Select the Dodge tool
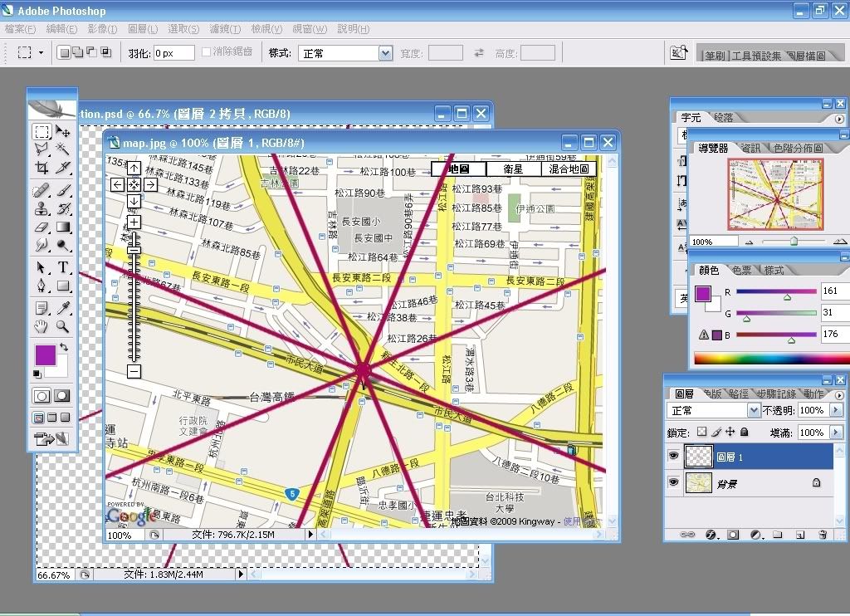 (63, 245)
